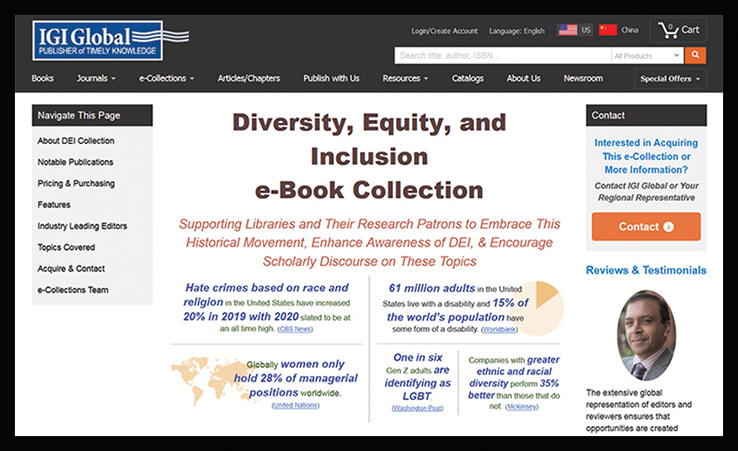The height and width of the screenshot is (451, 738).
Task: Click Interested in Acquiring This e-Collection text
Action: (x=646, y=156)
